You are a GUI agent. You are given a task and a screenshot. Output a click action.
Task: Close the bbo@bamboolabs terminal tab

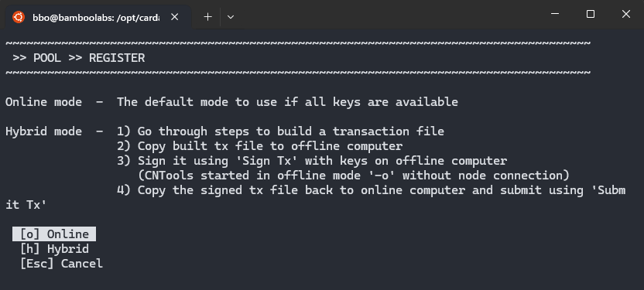click(175, 17)
